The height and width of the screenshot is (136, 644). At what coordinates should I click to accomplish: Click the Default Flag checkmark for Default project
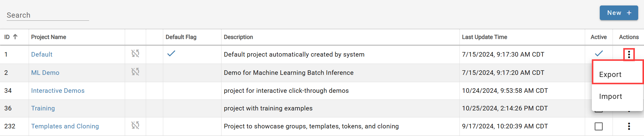(x=171, y=54)
